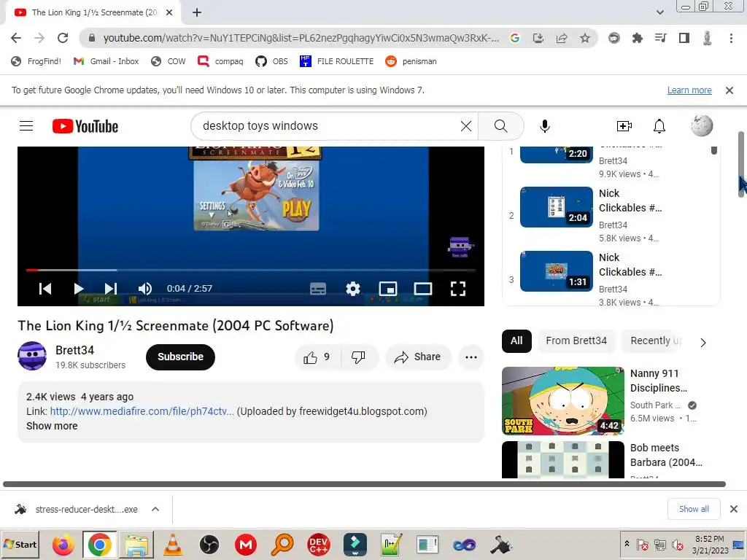747x560 pixels.
Task: Open the media control icon in toolbar
Action: coord(660,38)
